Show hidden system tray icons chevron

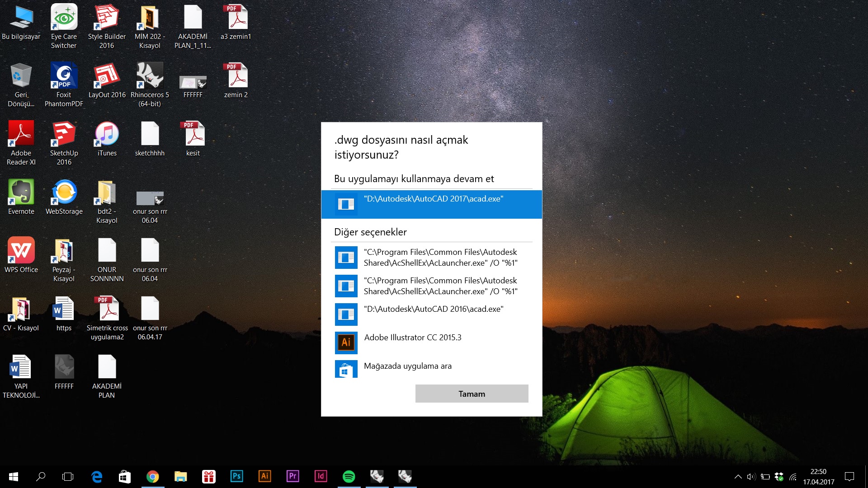738,477
